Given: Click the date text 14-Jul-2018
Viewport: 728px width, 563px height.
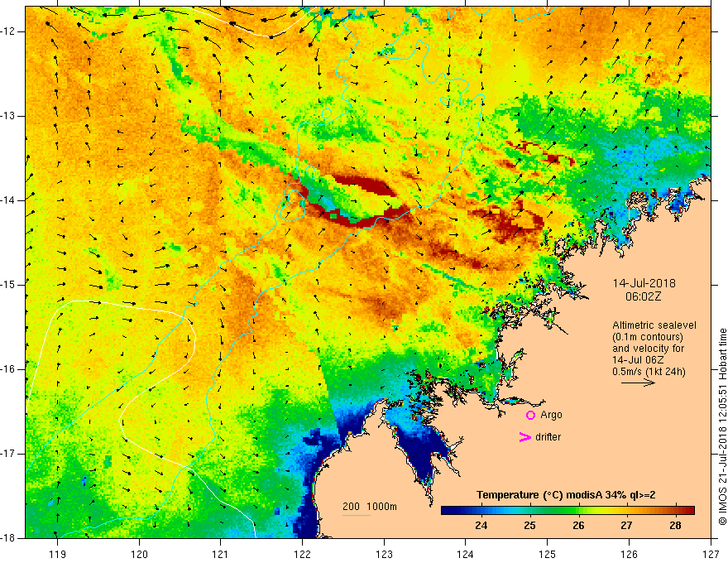Looking at the screenshot, I should point(644,283).
